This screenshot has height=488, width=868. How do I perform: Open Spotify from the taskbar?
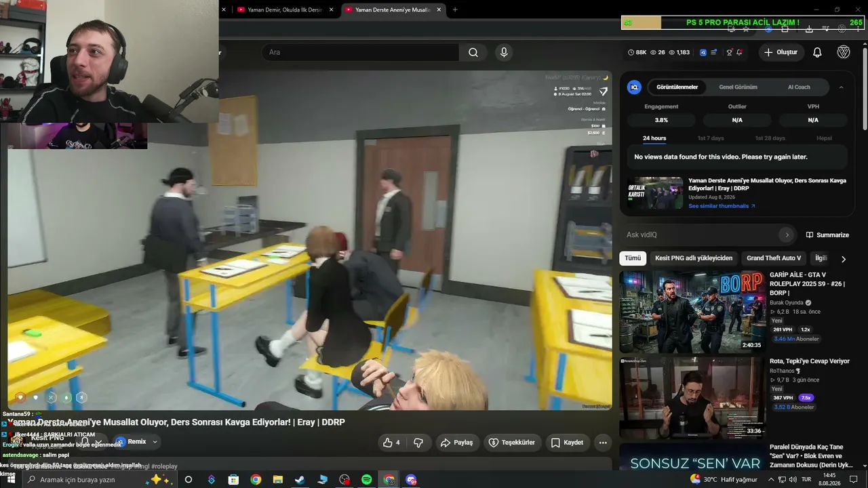tap(366, 480)
